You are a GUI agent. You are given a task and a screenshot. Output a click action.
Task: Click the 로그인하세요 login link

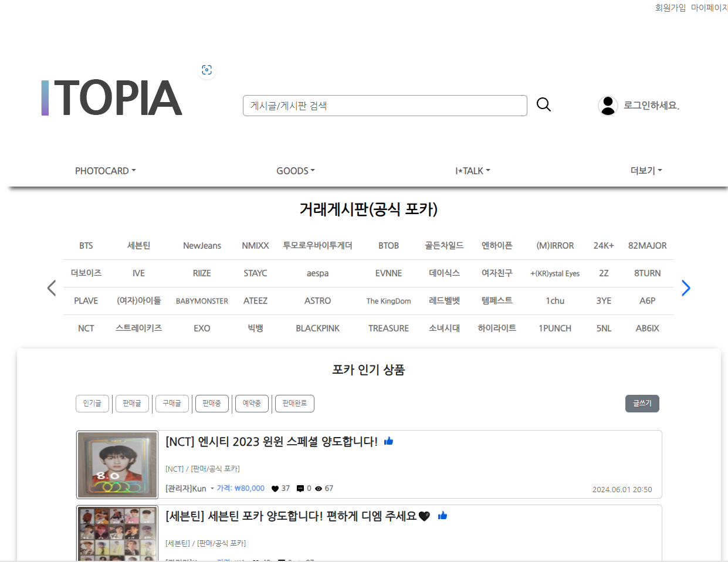click(651, 106)
